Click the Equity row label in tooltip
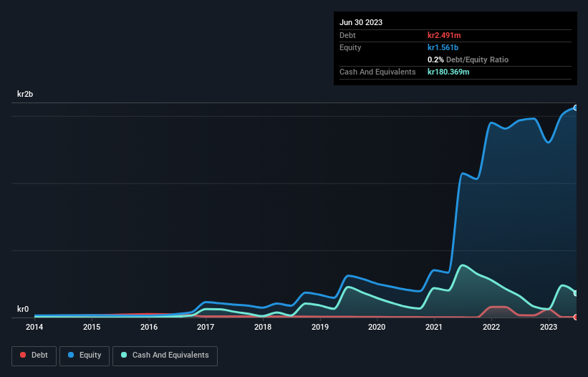 [350, 47]
